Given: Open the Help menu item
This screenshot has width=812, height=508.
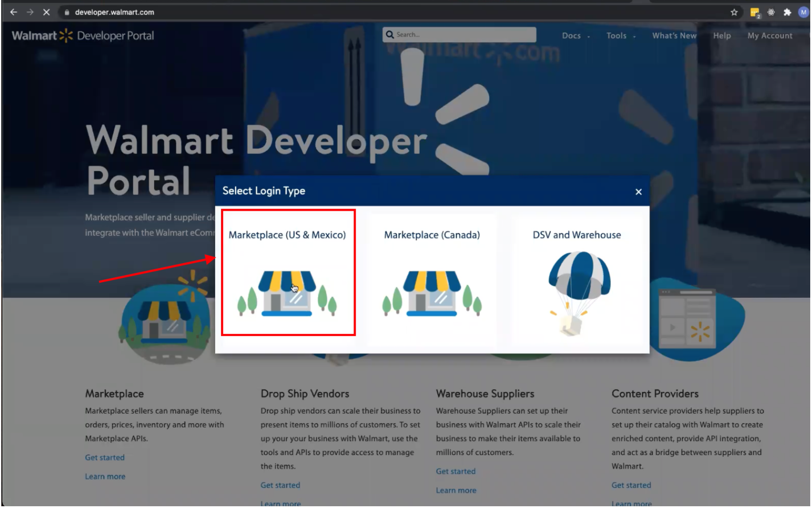Looking at the screenshot, I should pyautogui.click(x=722, y=36).
